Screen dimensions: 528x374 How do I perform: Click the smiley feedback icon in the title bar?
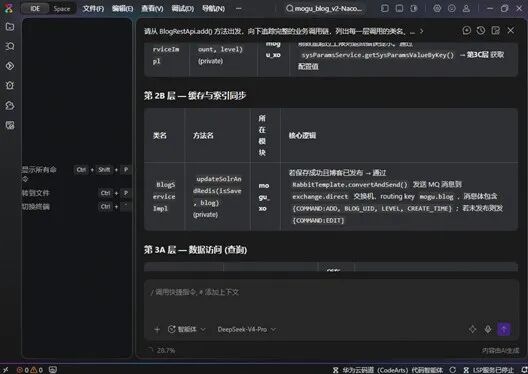click(x=452, y=8)
